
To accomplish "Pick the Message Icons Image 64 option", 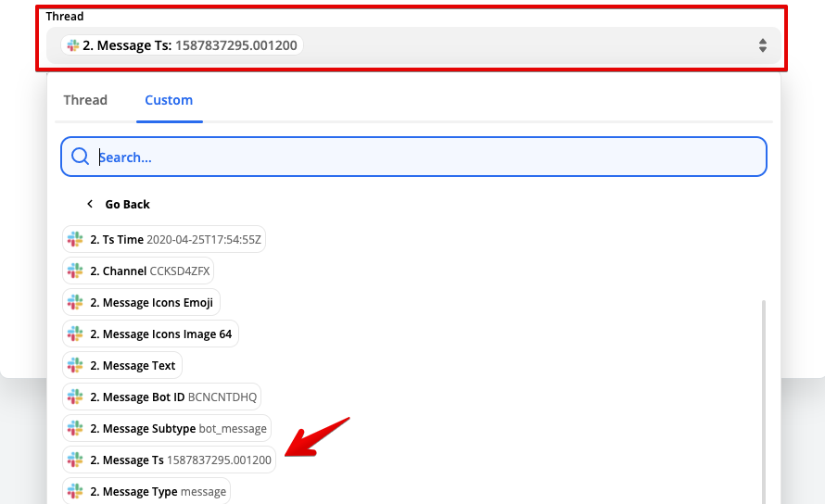I will pyautogui.click(x=150, y=334).
